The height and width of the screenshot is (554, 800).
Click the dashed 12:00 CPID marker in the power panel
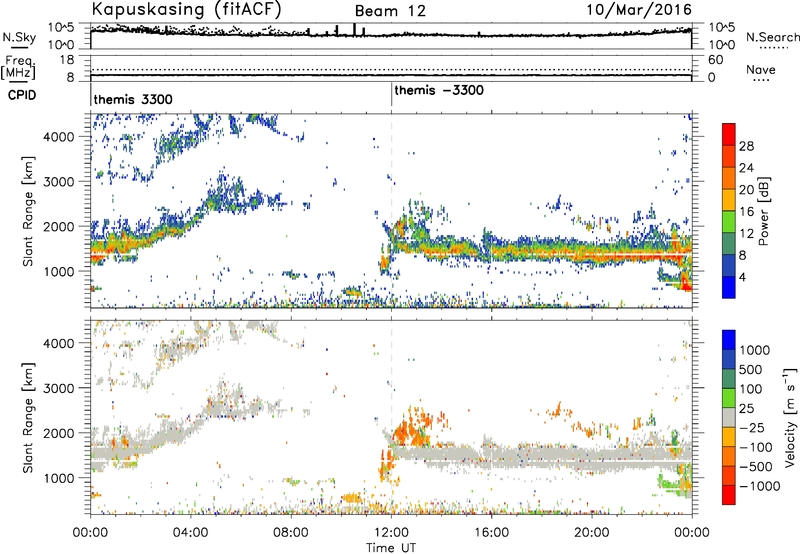(x=391, y=211)
